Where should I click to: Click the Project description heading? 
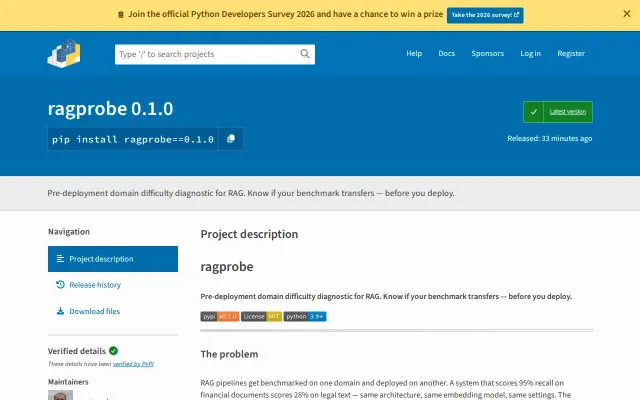point(249,234)
